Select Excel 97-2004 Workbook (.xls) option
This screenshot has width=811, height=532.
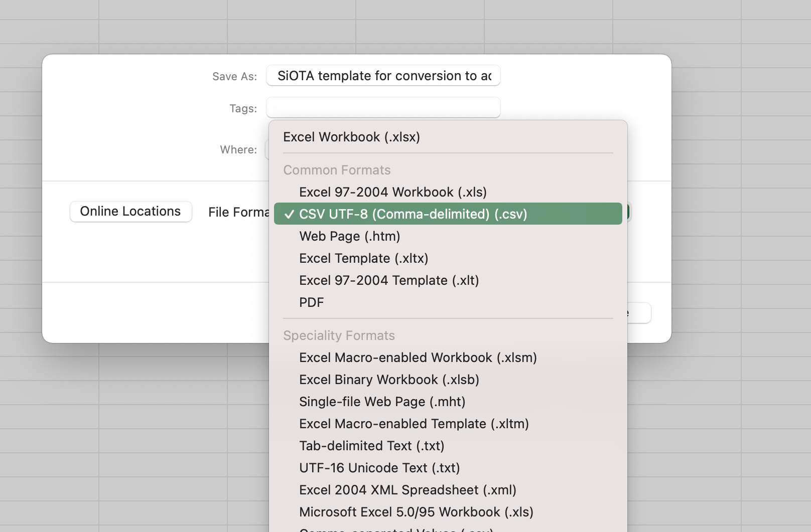(x=392, y=192)
